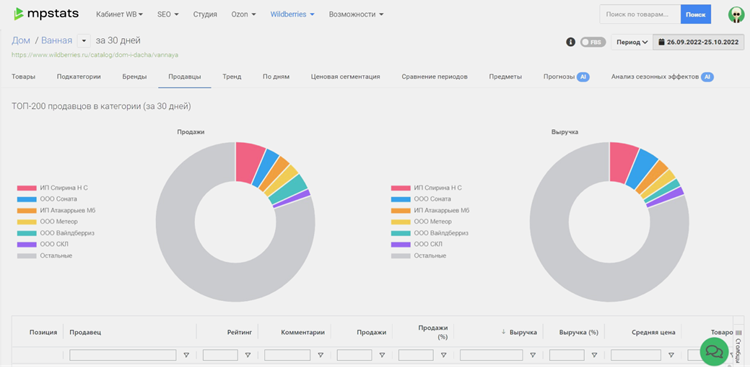
Task: Click filter funnel icon under Продавец column
Action: [x=187, y=355]
